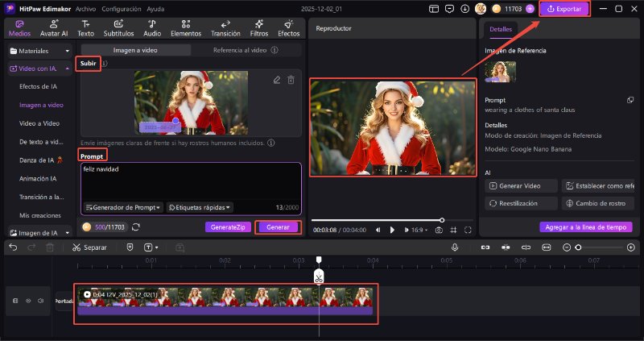
Task: Copy the prompt with the copy icon
Action: 630,100
